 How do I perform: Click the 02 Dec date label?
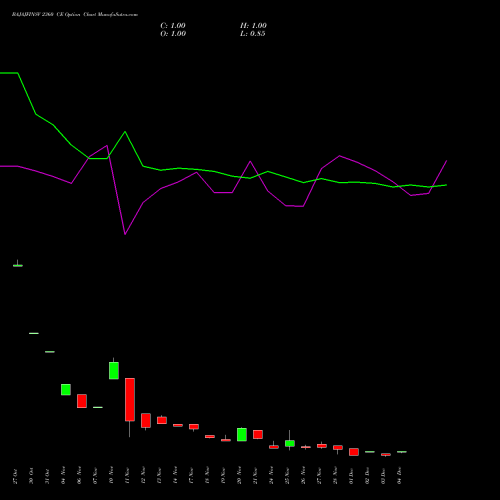coord(367,476)
